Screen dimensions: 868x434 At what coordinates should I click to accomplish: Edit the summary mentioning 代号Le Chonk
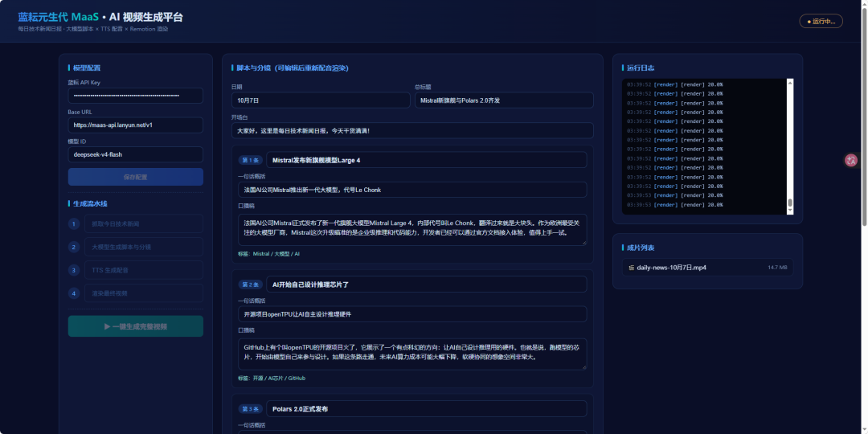tap(412, 190)
